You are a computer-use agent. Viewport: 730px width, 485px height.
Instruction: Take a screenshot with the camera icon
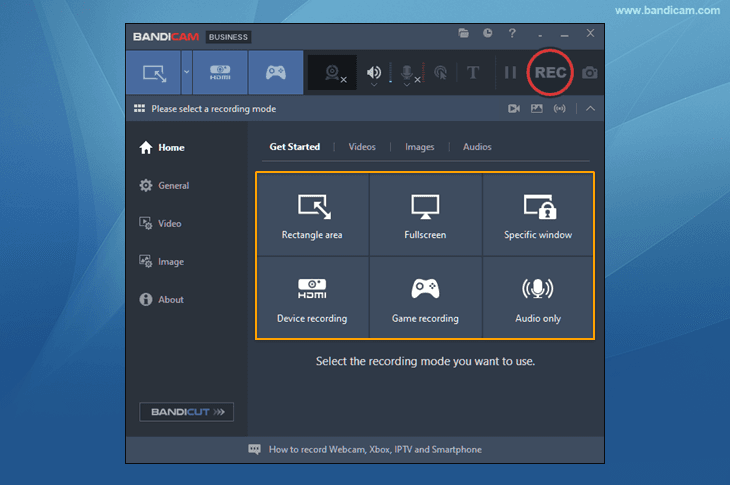[x=590, y=73]
